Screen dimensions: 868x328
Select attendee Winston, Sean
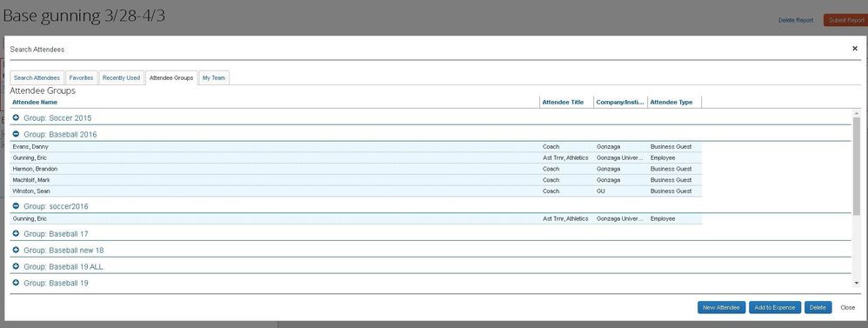click(356, 191)
